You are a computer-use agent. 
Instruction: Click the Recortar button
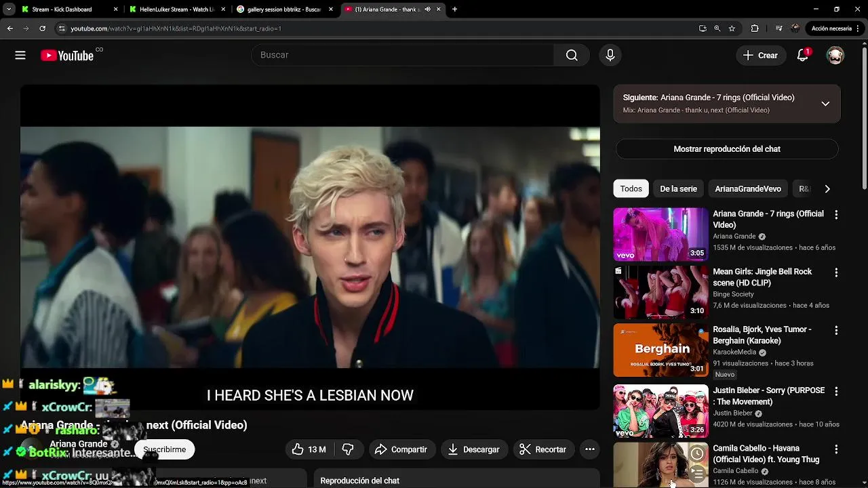[x=543, y=449]
